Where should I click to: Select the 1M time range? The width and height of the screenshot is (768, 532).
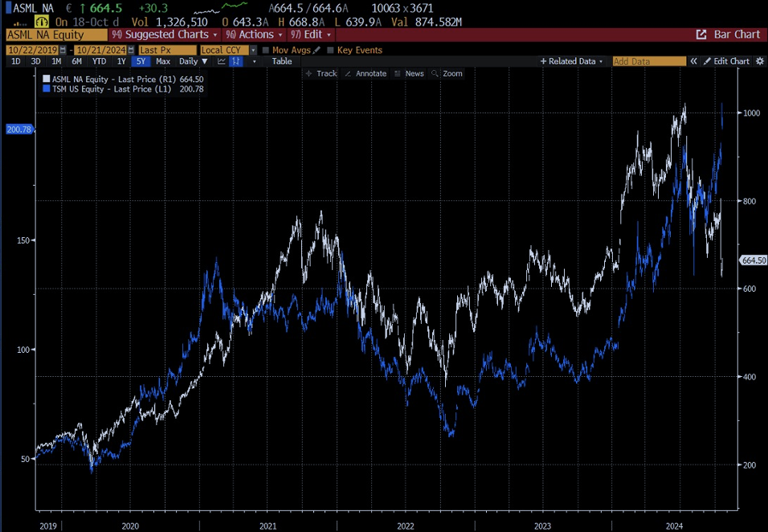[x=56, y=61]
